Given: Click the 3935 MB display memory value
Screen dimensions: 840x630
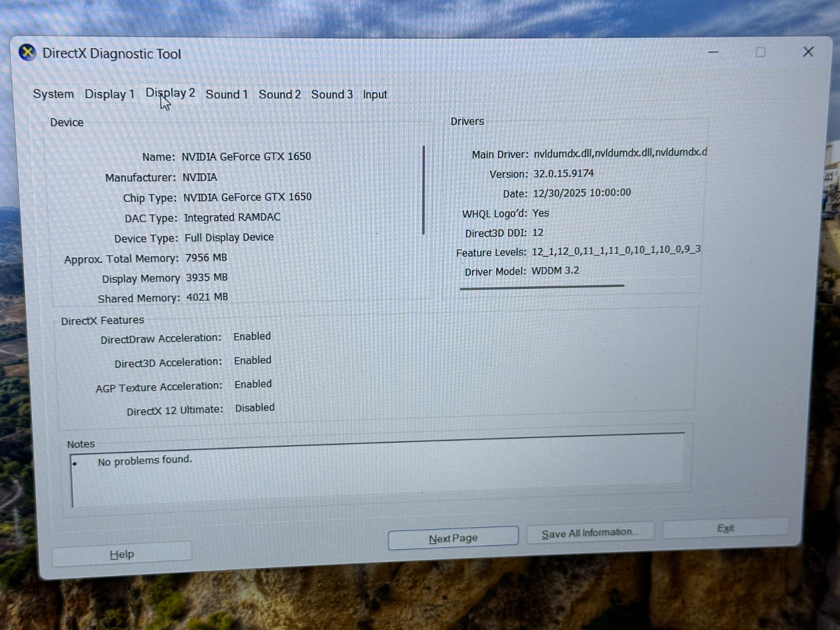Looking at the screenshot, I should tap(207, 277).
